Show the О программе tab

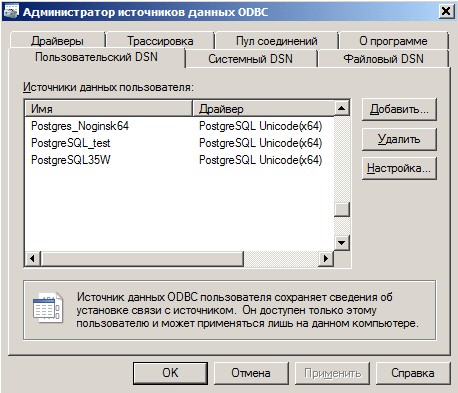pos(393,41)
